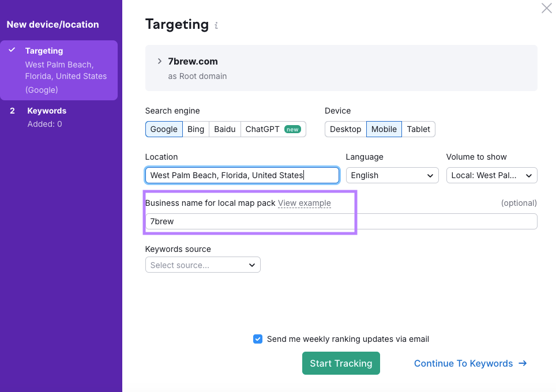Click the business name input field

(340, 221)
